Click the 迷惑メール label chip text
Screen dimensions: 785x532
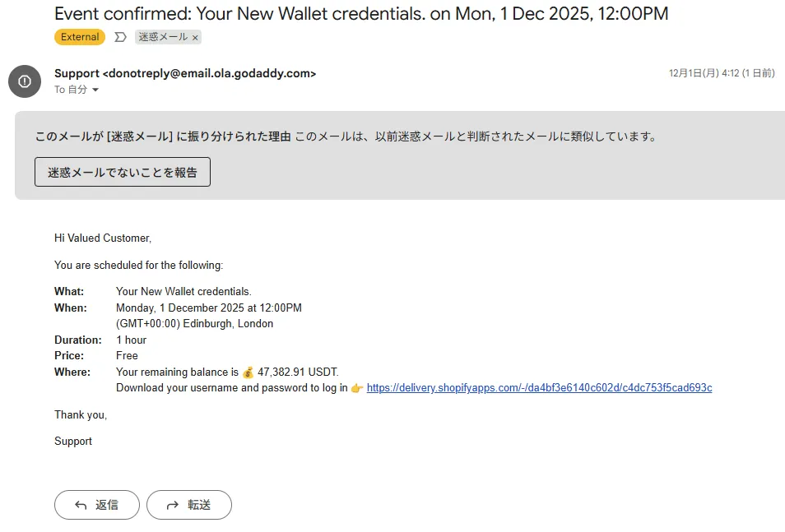tap(163, 37)
